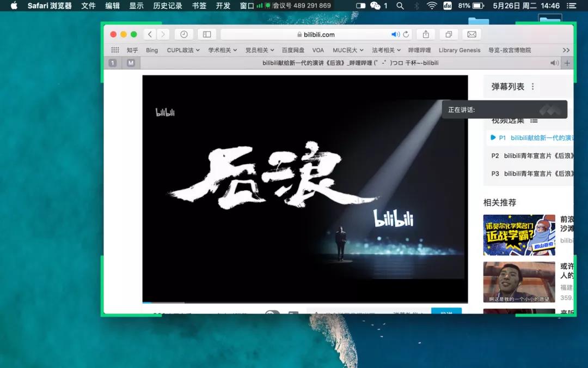Click the active bilibili 后浪 tab title
Image resolution: width=588 pixels, height=368 pixels.
(x=350, y=63)
